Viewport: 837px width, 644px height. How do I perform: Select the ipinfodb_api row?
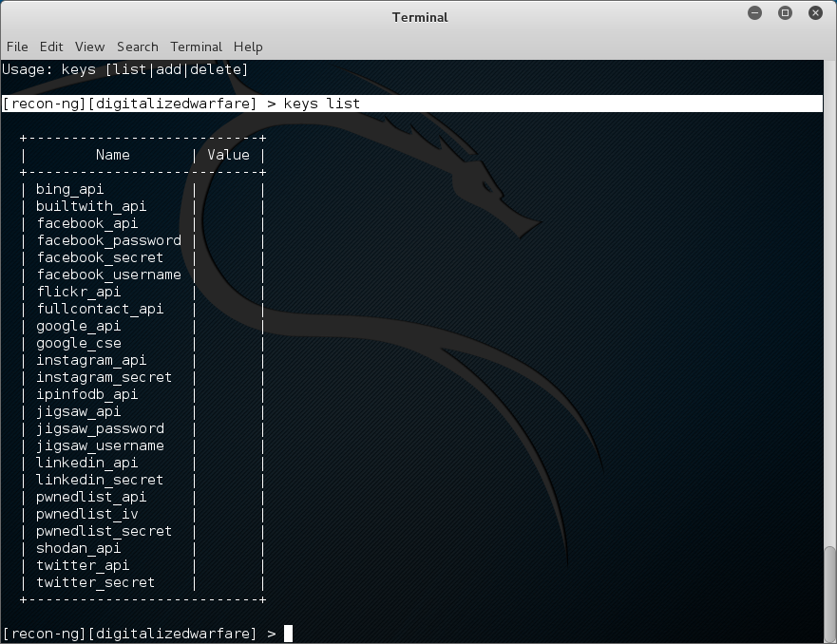coord(143,394)
